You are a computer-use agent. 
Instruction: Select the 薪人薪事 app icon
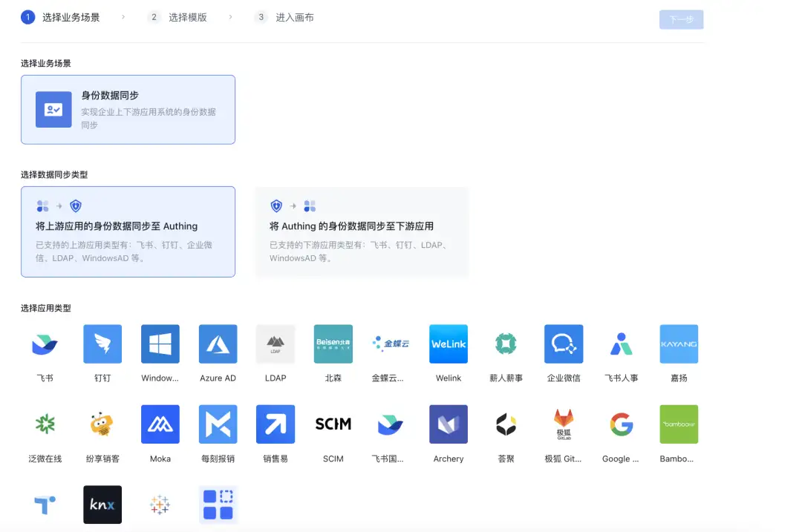point(506,344)
